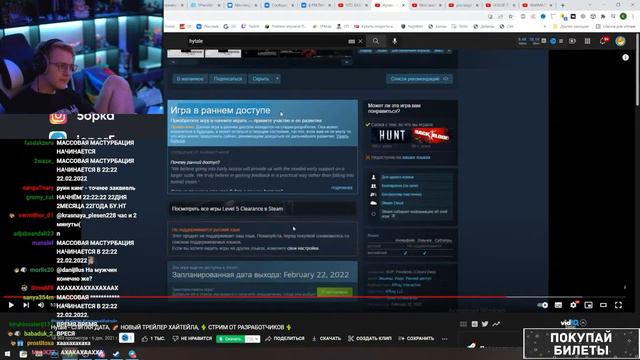Viewport: 640px width, 360px height.
Task: Close the active hytale browser tab
Action: [x=403, y=5]
